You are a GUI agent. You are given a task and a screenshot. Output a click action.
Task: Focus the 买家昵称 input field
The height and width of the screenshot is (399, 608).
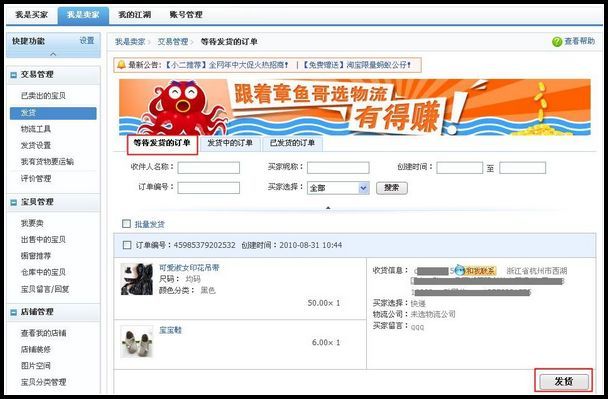[x=338, y=168]
